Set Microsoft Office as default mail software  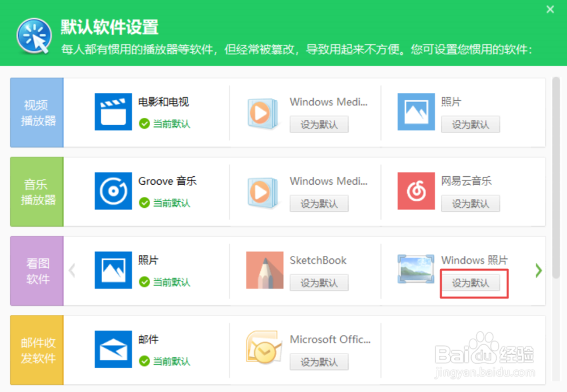[x=319, y=361]
